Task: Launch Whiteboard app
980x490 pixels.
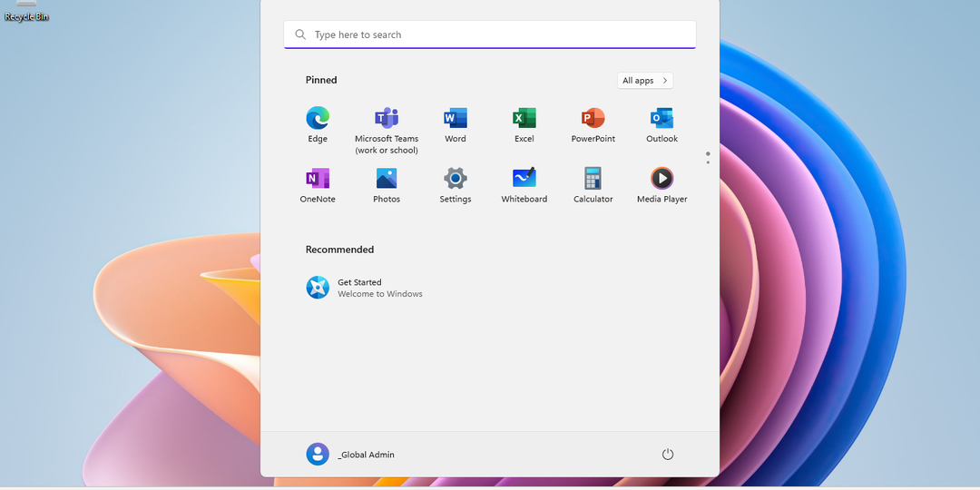Action: (x=524, y=186)
